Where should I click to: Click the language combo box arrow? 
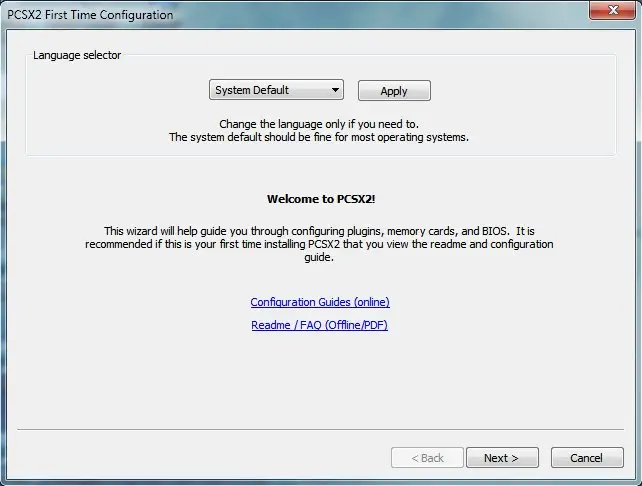[x=335, y=90]
